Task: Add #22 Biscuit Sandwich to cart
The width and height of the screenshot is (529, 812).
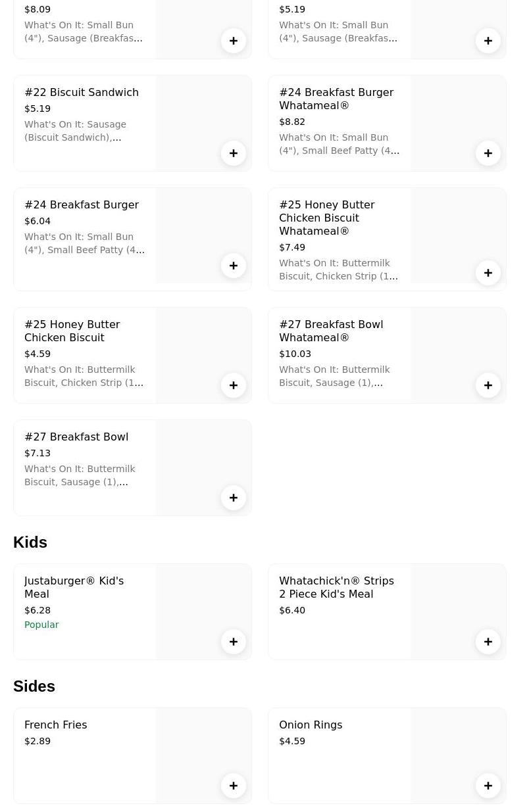Action: 234,153
